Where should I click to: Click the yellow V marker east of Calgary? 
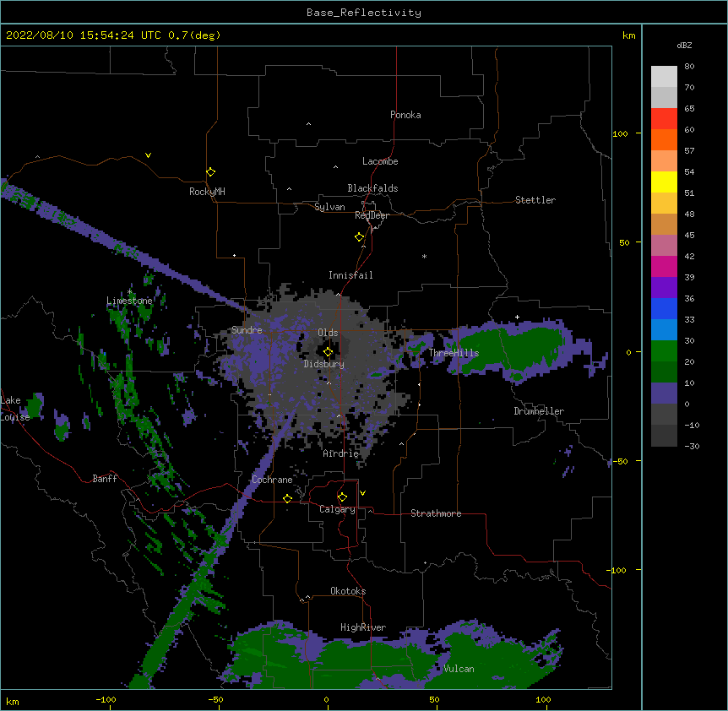coord(362,493)
